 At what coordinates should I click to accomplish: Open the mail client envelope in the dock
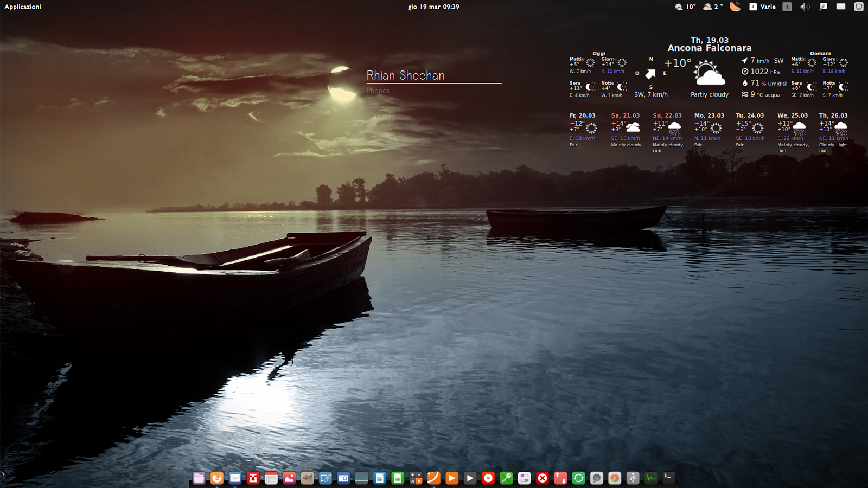235,478
